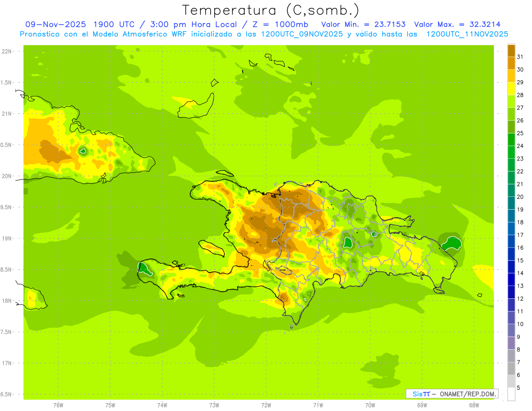Click the "20" color scale label
This screenshot has width=532, height=411.
click(520, 196)
